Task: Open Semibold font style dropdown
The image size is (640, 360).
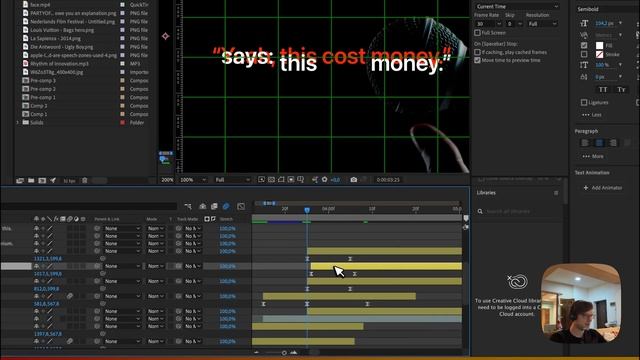Action: (606, 9)
